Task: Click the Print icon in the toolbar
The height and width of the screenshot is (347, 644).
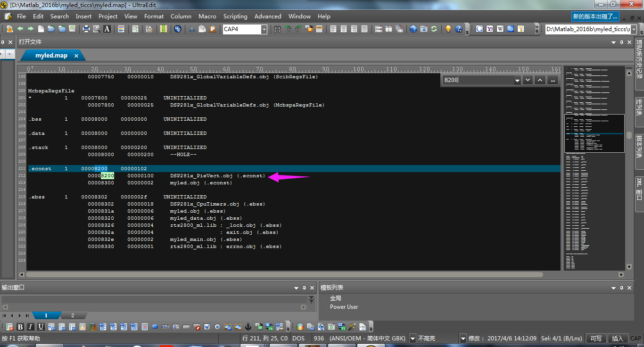Action: click(x=86, y=29)
